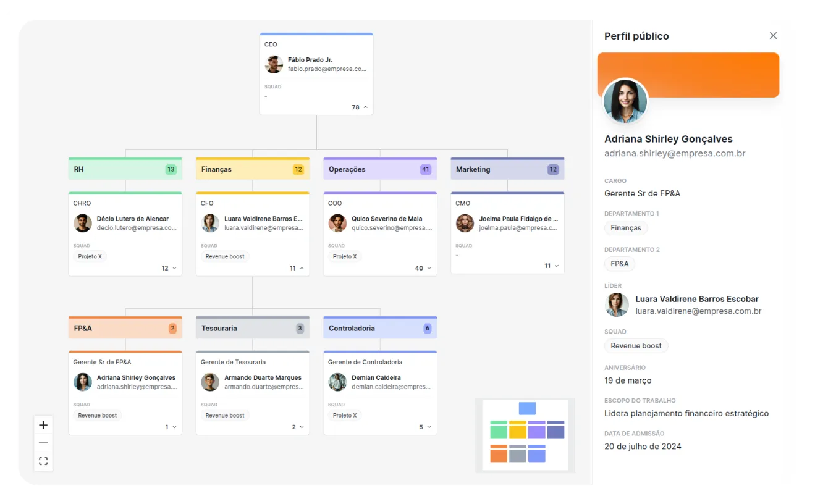Click Revenue boost tag in CFO card
This screenshot has width=815, height=504.
(x=225, y=256)
